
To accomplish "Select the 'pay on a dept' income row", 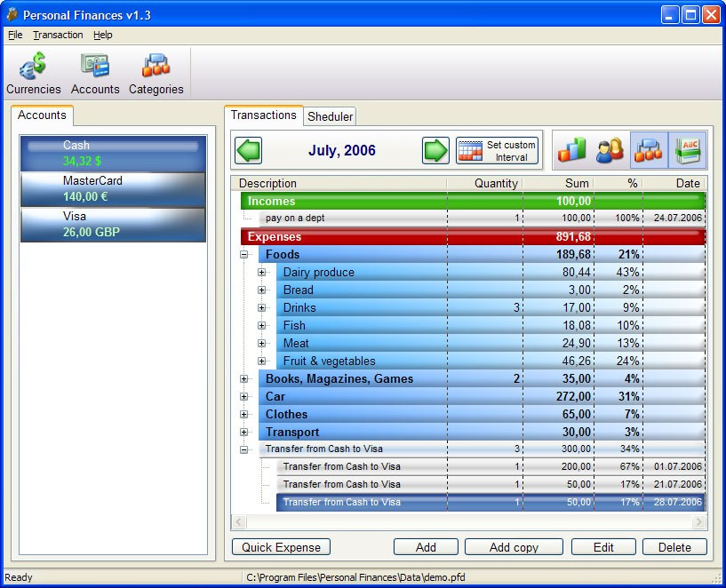I will pos(482,218).
